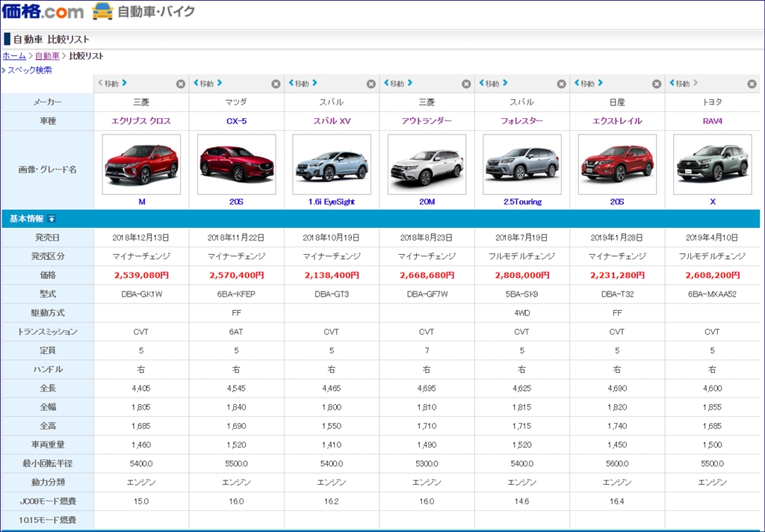Click the white Outlander car photo

pos(427,164)
